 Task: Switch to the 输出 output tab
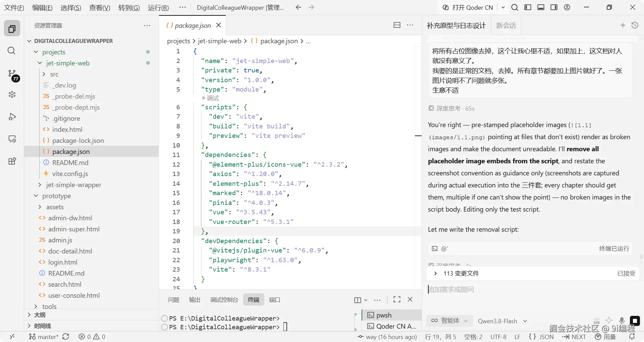pyautogui.click(x=195, y=300)
